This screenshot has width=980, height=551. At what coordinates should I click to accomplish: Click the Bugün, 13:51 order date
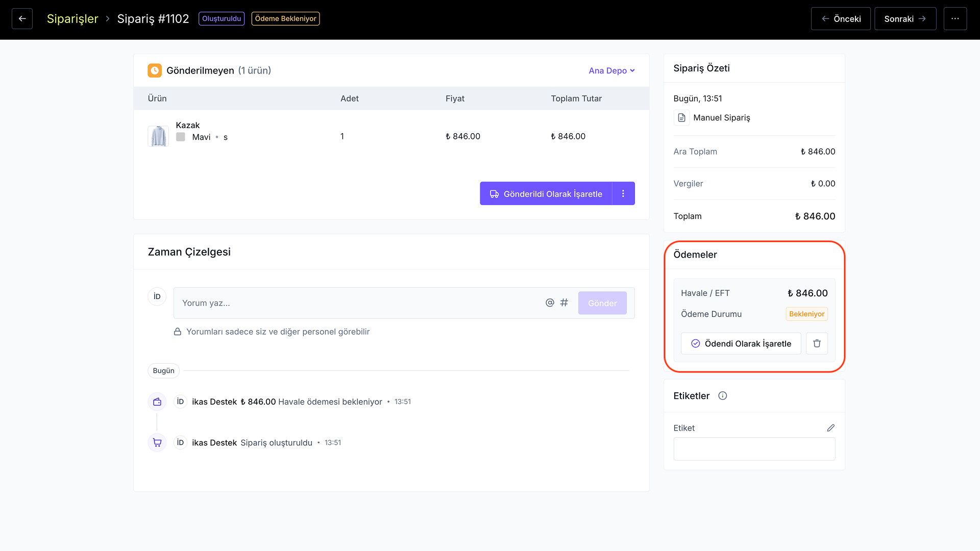pyautogui.click(x=697, y=98)
